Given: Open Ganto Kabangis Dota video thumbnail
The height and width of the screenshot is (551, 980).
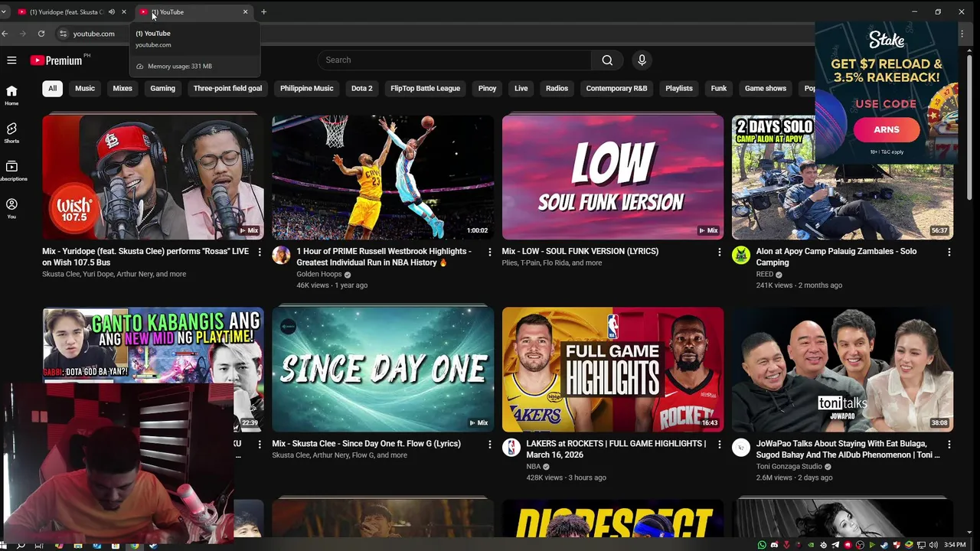Looking at the screenshot, I should pyautogui.click(x=153, y=344).
